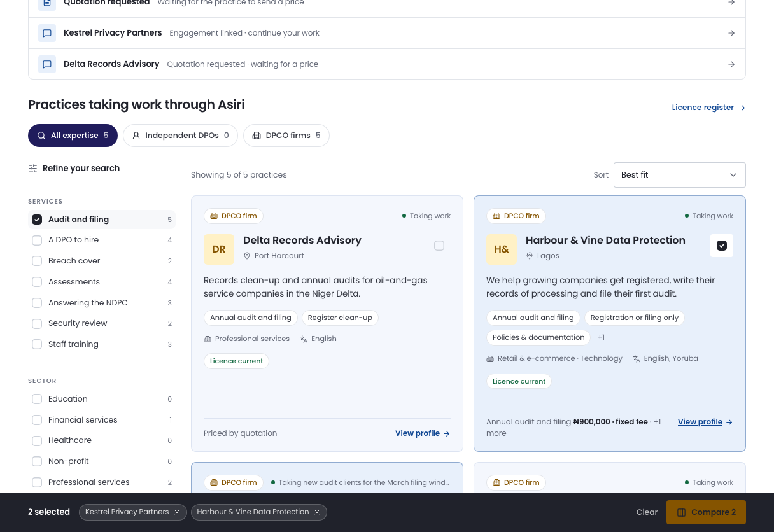This screenshot has width=774, height=532.
Task: Check the Financial services sector filter
Action: coord(37,420)
